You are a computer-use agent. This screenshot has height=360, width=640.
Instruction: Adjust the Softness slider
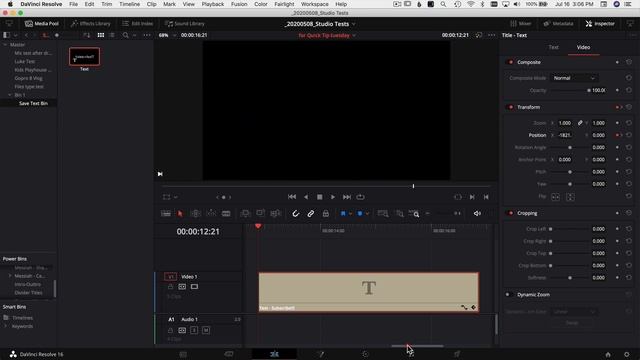point(570,278)
